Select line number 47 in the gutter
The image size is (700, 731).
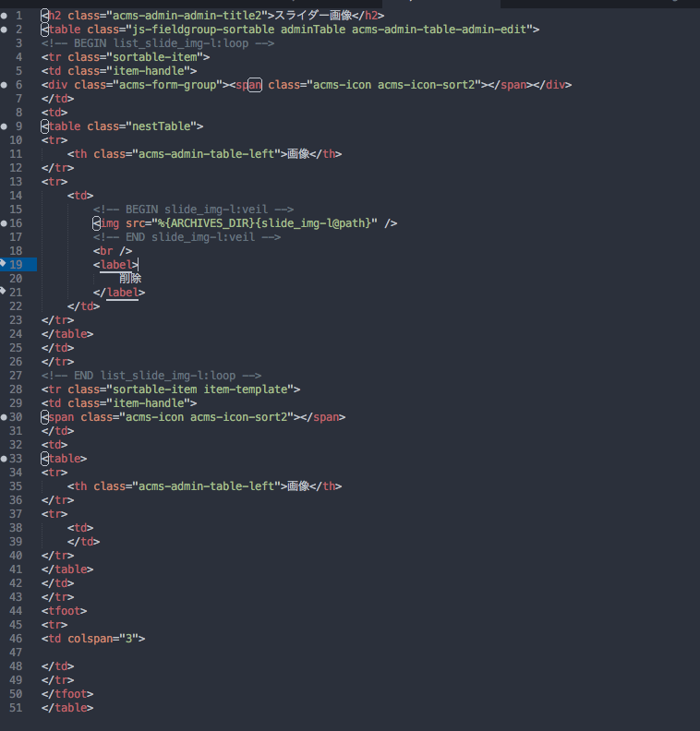point(16,653)
